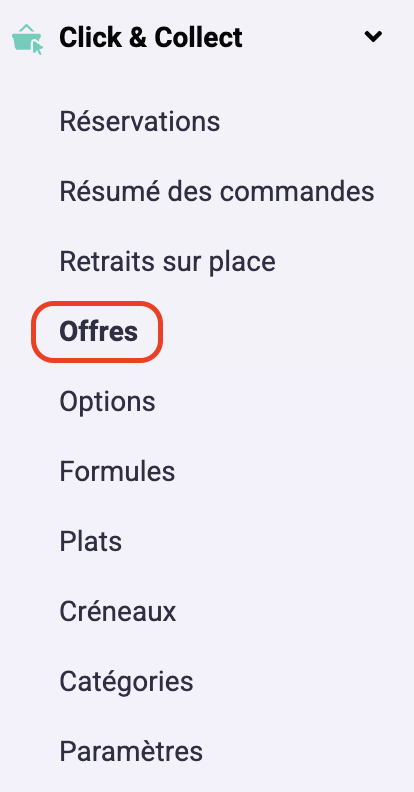This screenshot has height=792, width=414.
Task: Select the last sidebar item Paramètres
Action: point(131,751)
